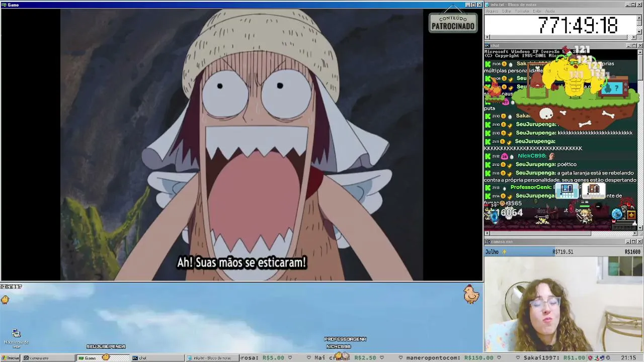Click the 771:49:18 timer text in Notepad
The height and width of the screenshot is (362, 644).
click(577, 25)
